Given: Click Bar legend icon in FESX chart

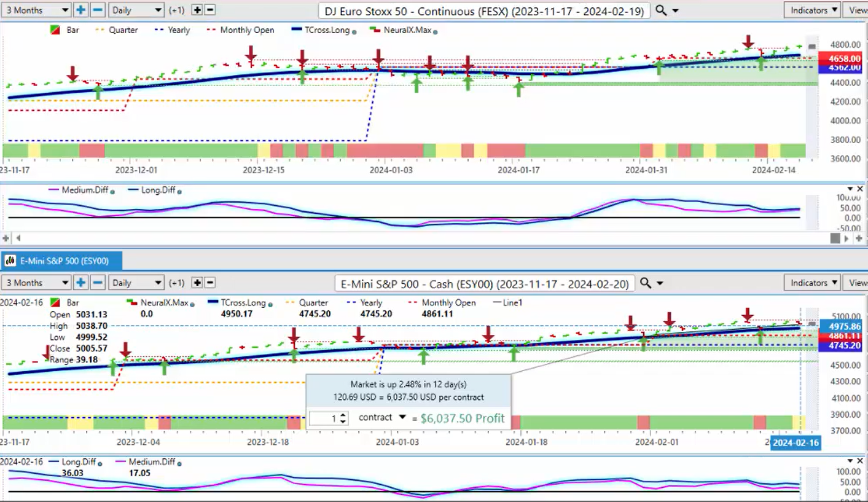Looking at the screenshot, I should 55,29.
